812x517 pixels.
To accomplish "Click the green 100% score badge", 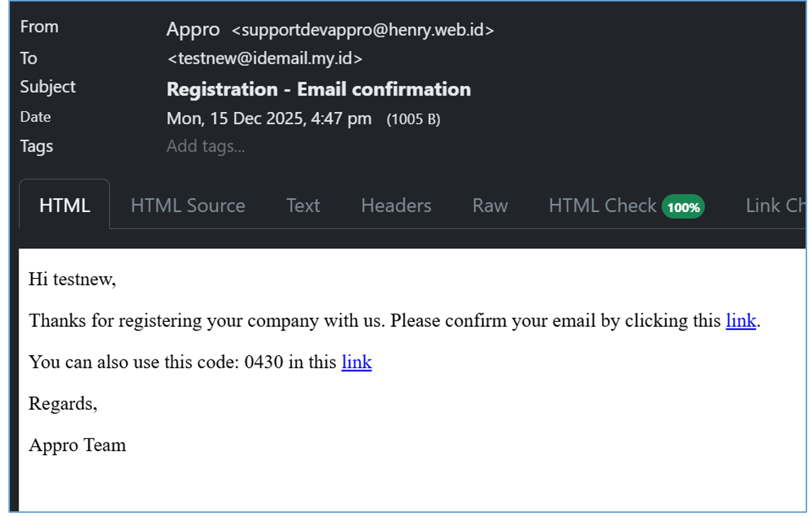I will point(683,207).
